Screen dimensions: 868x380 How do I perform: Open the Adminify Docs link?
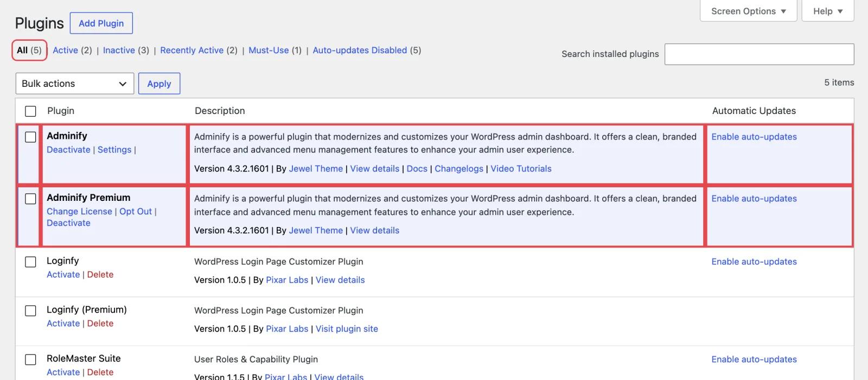[417, 169]
